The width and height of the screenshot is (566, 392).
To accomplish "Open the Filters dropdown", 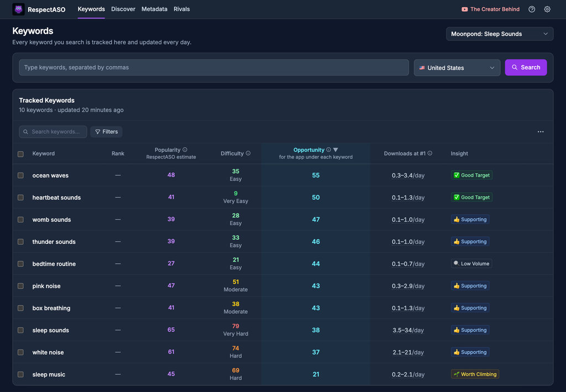I will point(107,132).
